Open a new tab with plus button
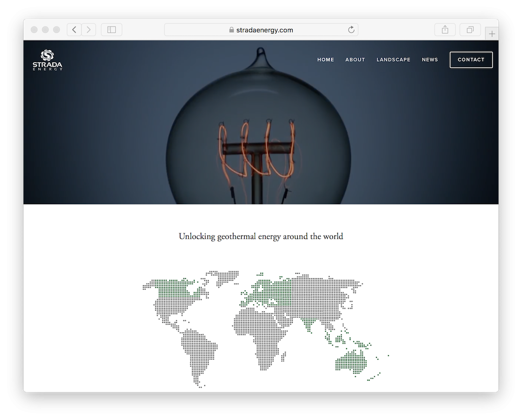 pos(491,34)
